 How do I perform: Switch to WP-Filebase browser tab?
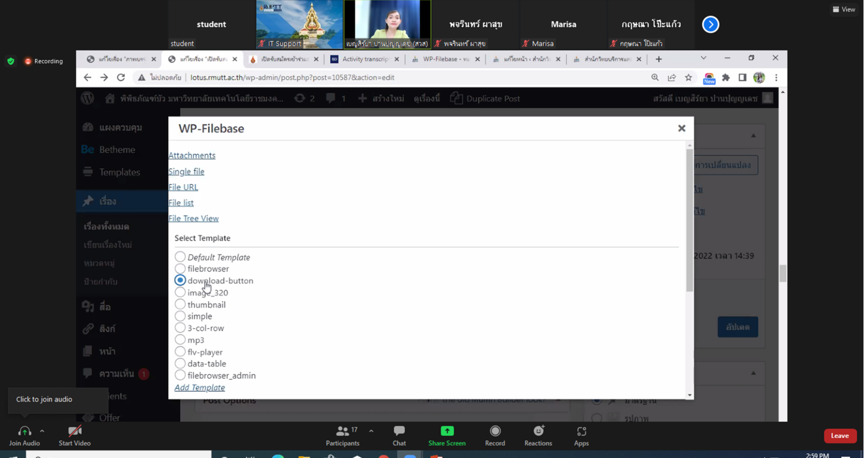(445, 59)
